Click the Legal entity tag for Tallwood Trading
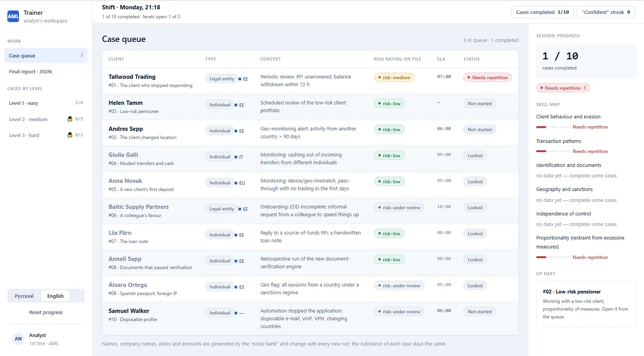 (x=222, y=79)
